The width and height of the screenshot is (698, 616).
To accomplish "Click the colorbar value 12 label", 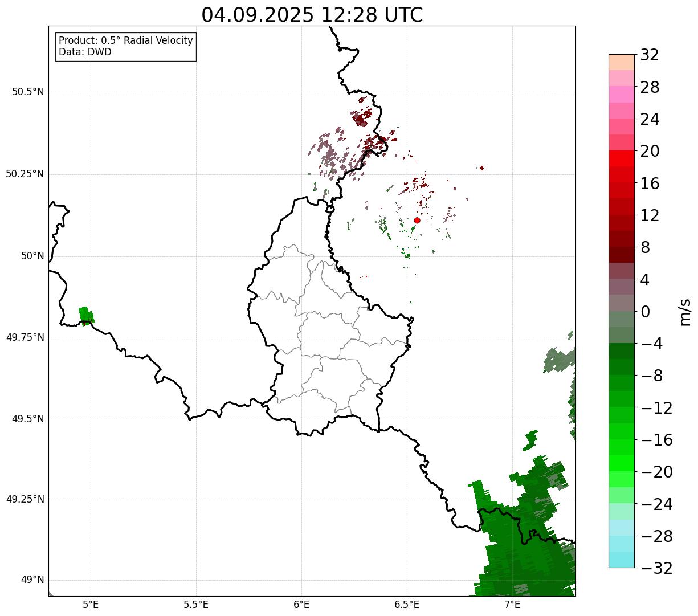I will tap(650, 215).
